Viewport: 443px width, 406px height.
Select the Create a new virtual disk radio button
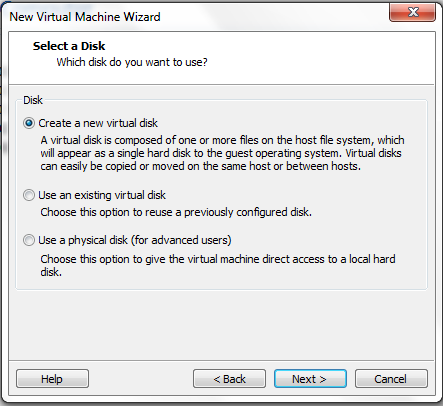[29, 123]
